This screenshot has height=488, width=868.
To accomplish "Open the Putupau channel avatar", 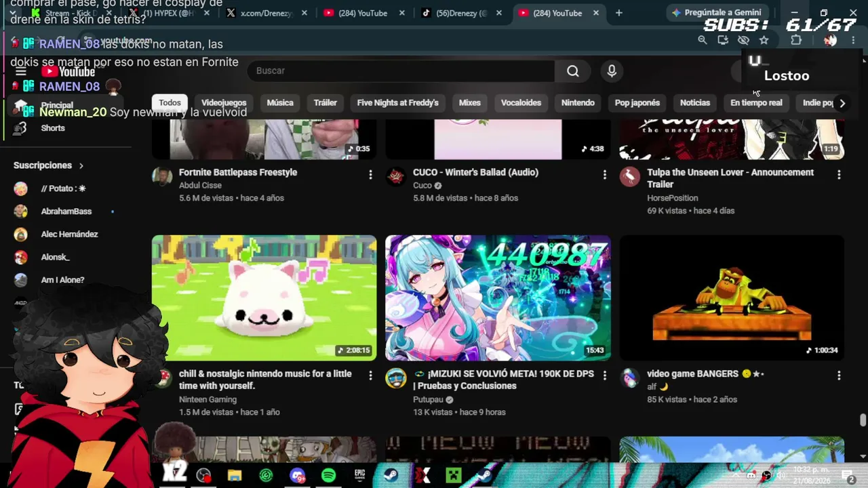I will pos(396,378).
